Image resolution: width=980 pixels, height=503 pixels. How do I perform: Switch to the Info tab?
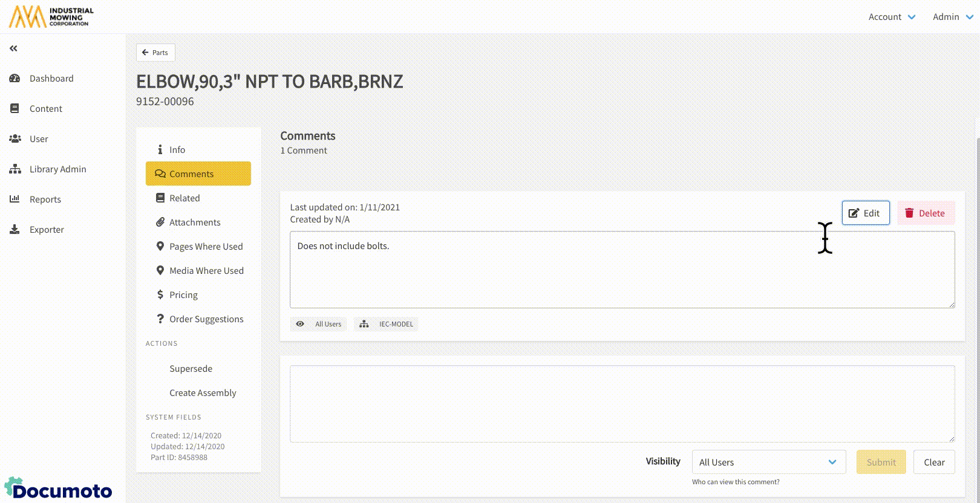[x=177, y=150]
